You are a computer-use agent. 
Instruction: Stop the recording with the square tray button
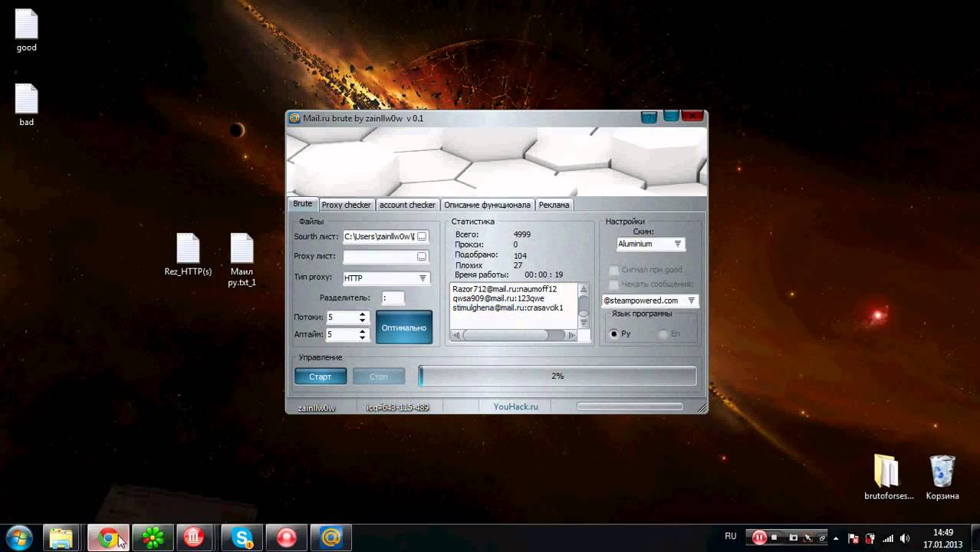pyautogui.click(x=774, y=537)
